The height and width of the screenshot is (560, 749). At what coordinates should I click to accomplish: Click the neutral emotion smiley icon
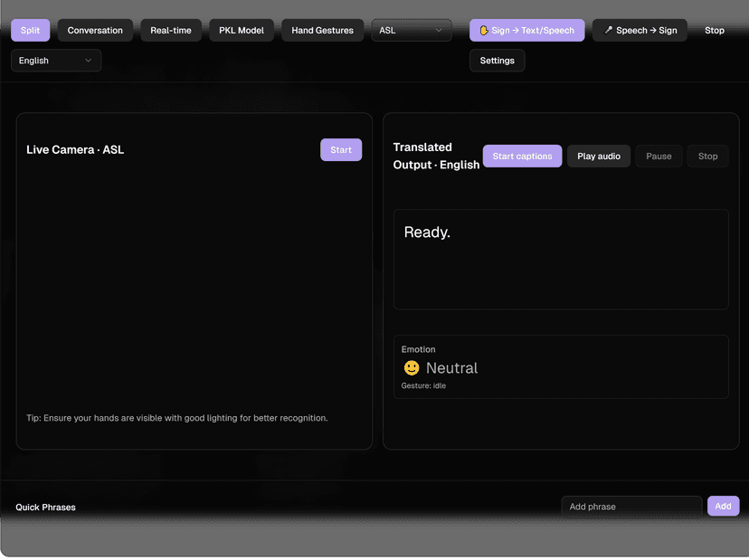pyautogui.click(x=412, y=368)
